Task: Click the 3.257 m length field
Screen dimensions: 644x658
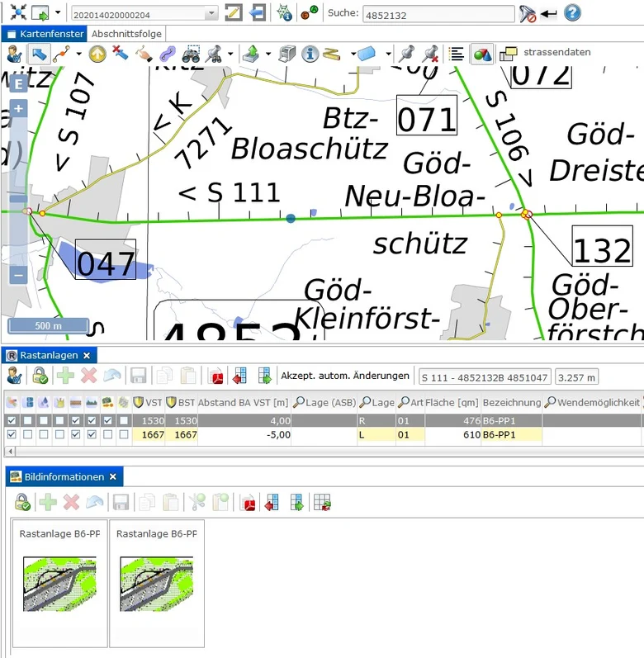Action: pyautogui.click(x=576, y=377)
